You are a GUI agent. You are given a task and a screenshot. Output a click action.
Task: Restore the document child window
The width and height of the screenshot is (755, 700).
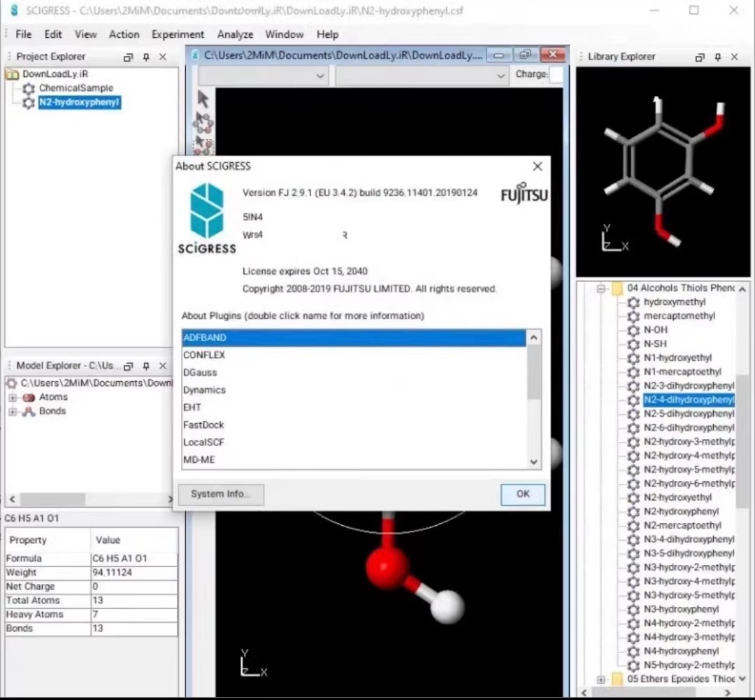[x=525, y=55]
